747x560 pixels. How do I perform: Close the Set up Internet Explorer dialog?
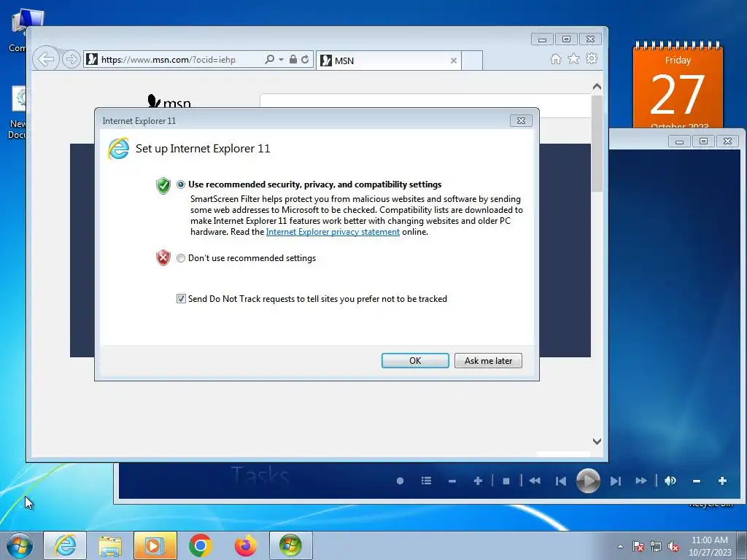pyautogui.click(x=521, y=120)
